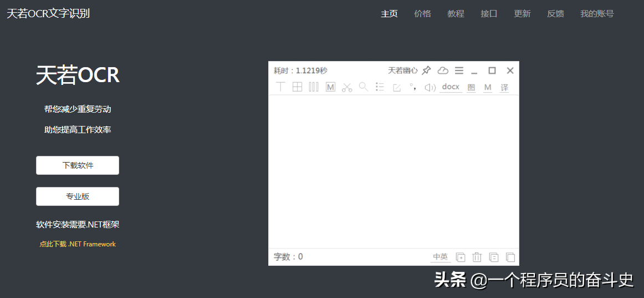Click the 字数 : 0 word count label
The height and width of the screenshot is (298, 644).
288,257
